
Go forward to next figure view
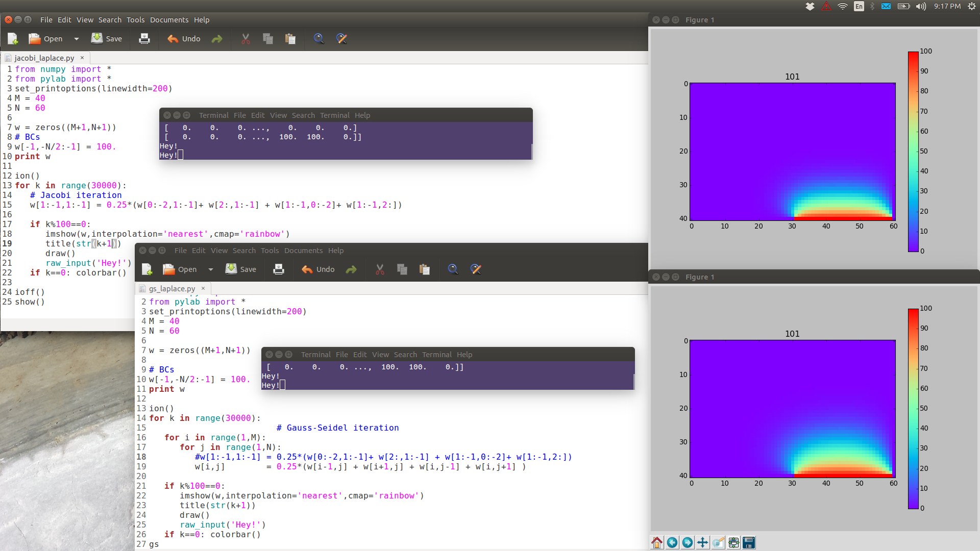point(688,542)
